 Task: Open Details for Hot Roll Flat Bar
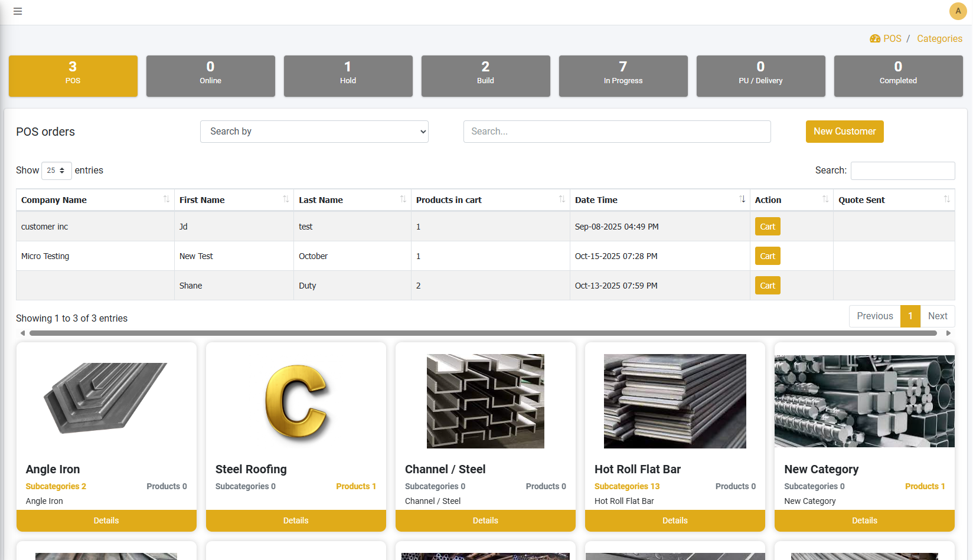[x=675, y=520]
